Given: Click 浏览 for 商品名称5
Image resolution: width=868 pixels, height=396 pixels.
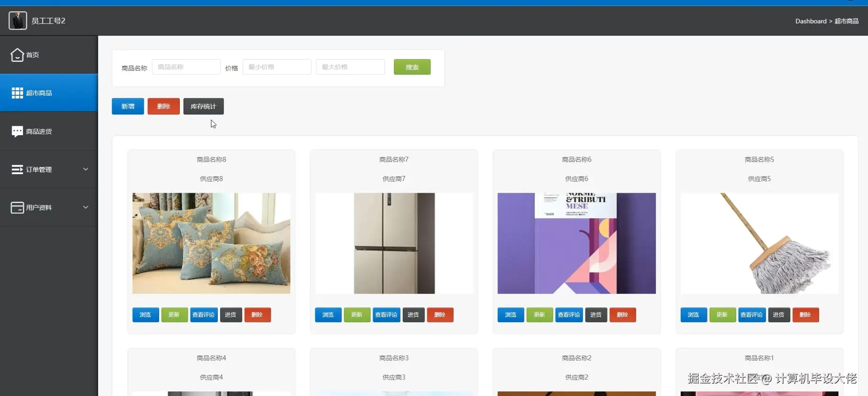Looking at the screenshot, I should pos(694,315).
